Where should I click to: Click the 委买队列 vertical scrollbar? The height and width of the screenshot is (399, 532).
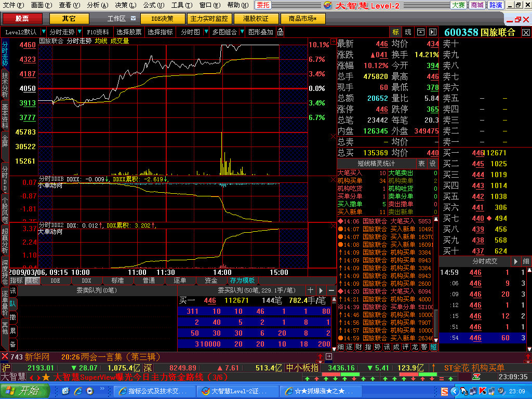point(334,324)
